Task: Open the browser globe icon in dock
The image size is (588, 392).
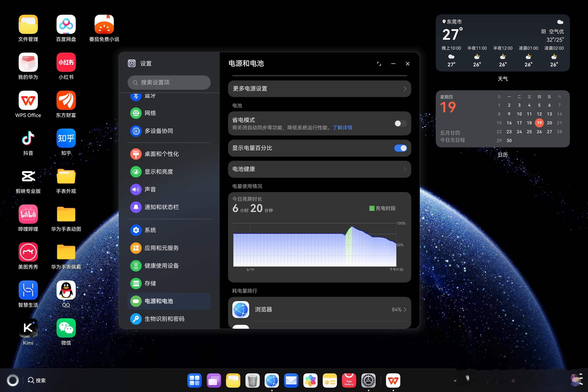Action: pyautogui.click(x=272, y=381)
